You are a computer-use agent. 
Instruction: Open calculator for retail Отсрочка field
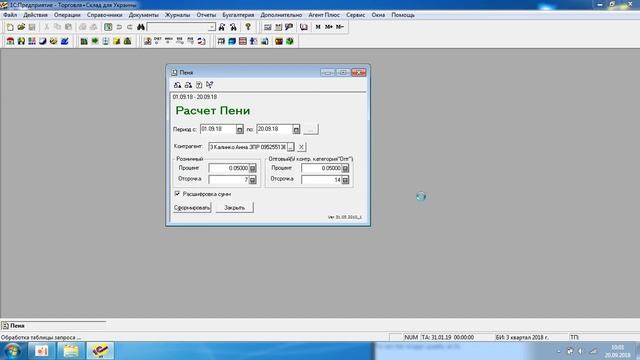pyautogui.click(x=253, y=180)
